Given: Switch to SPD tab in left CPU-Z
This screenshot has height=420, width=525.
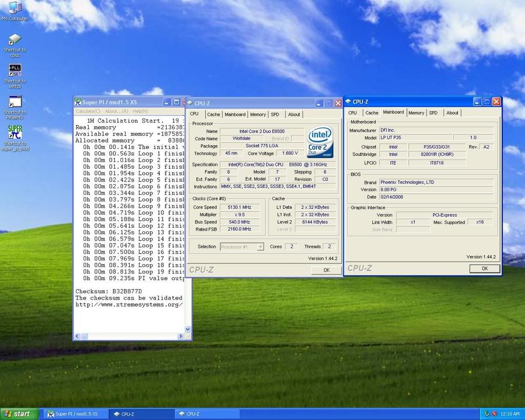Looking at the screenshot, I should tap(275, 114).
